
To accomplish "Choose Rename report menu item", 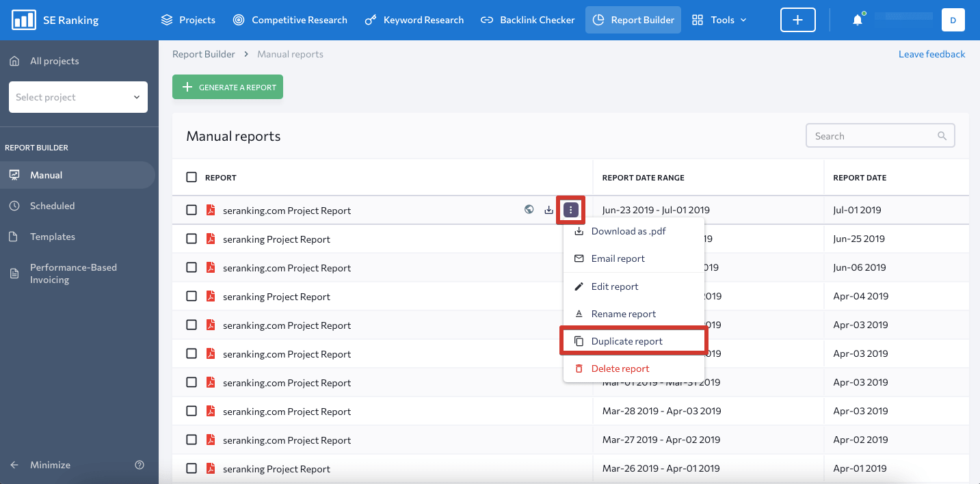I will pos(633,314).
